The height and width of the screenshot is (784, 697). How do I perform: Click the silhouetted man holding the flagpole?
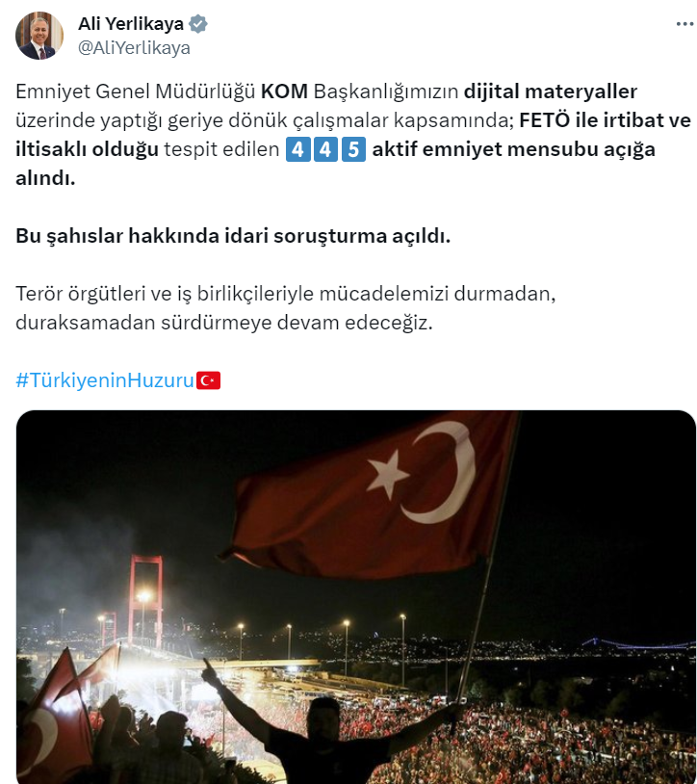[320, 730]
